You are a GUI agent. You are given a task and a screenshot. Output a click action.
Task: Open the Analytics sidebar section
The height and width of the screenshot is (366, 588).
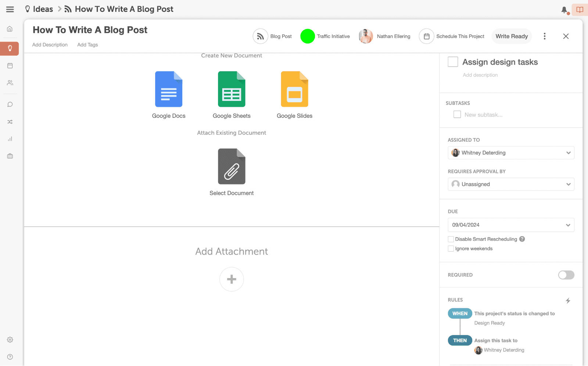point(10,139)
